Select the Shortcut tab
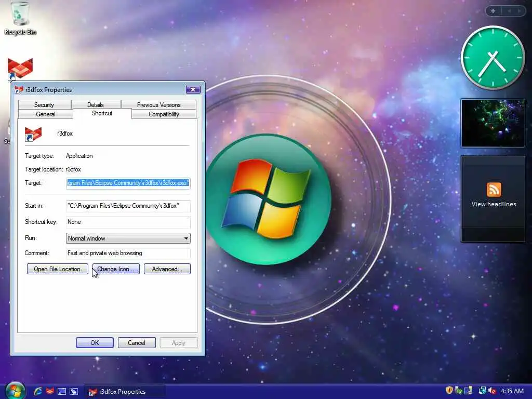This screenshot has width=532, height=399. 102,113
